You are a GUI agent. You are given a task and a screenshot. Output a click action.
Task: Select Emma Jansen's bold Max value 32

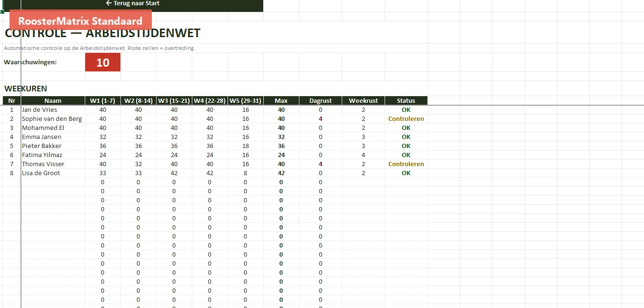281,137
